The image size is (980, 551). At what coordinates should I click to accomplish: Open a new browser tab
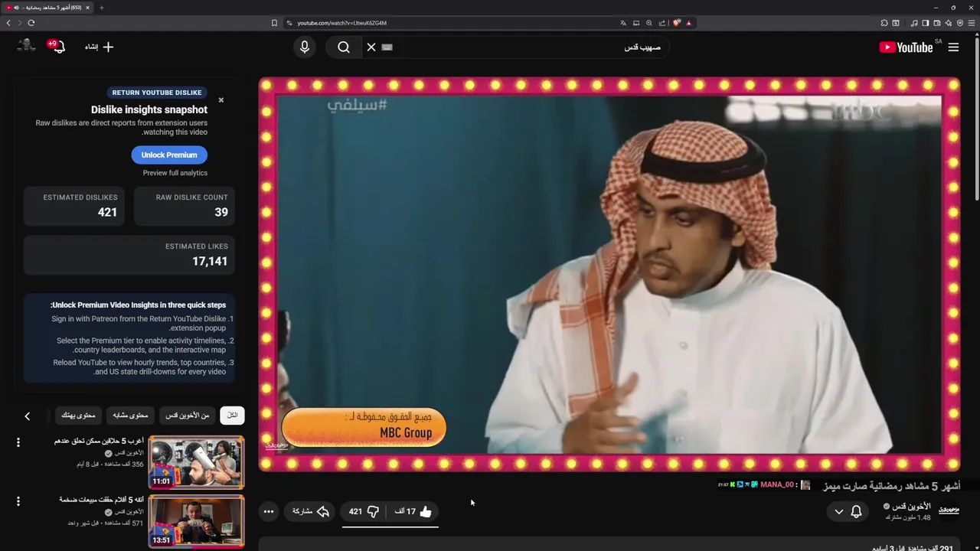101,8
